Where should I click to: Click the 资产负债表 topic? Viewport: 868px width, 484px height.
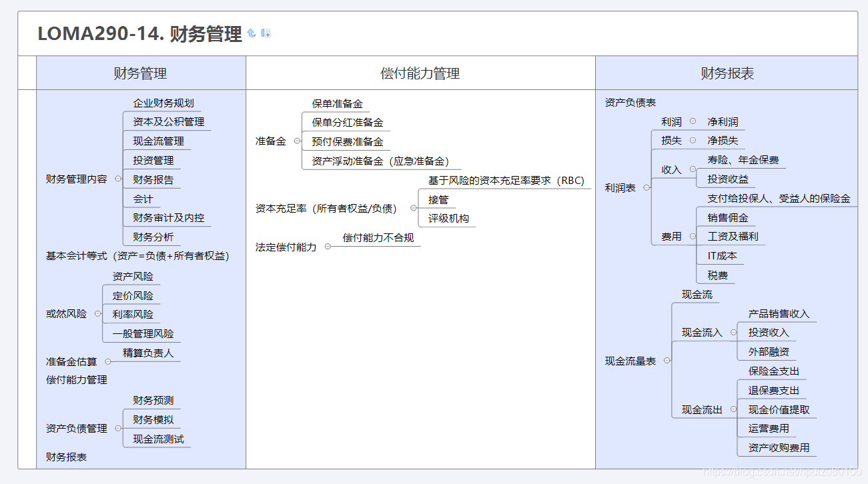(x=630, y=103)
